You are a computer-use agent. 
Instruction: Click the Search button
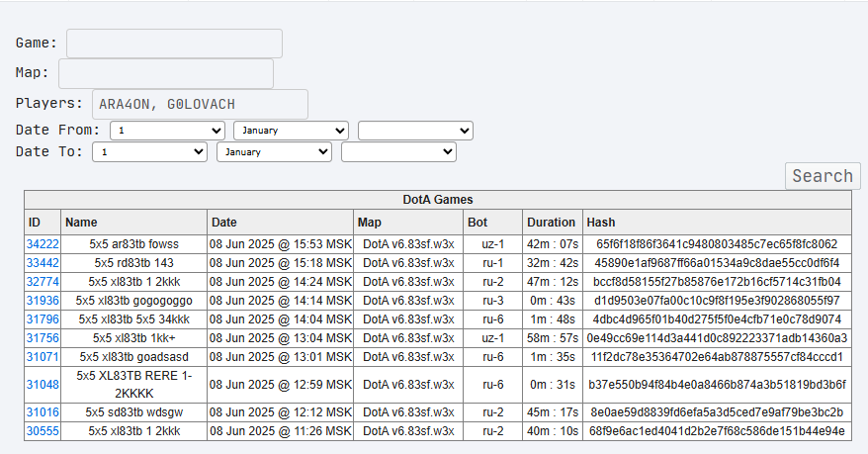pyautogui.click(x=823, y=176)
